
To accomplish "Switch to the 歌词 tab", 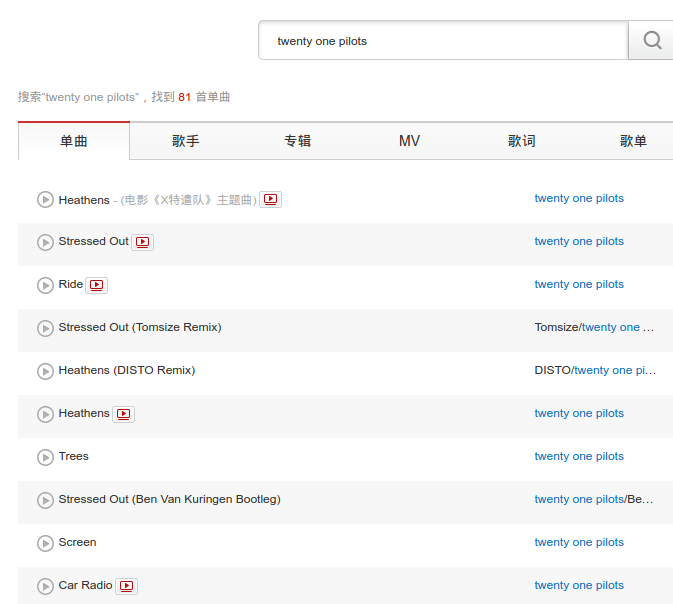I will [x=521, y=141].
